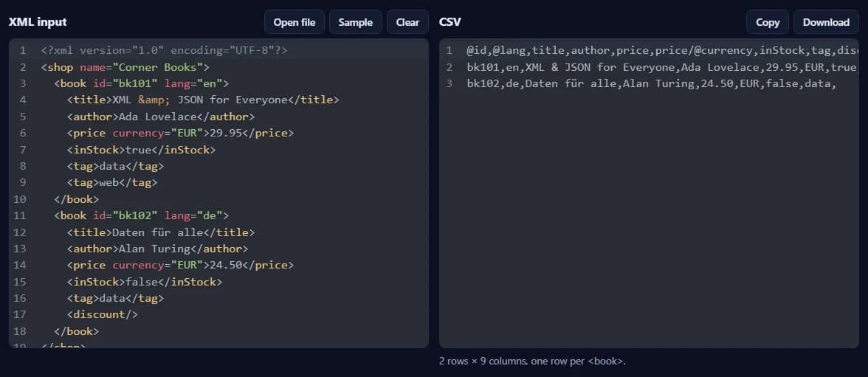This screenshot has height=377, width=868.
Task: Click the price 29.95 XML line
Action: click(180, 133)
